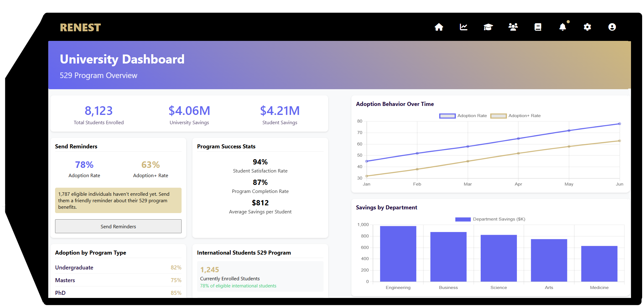
Task: Toggle Department Savings ($K) legend item
Action: [490, 219]
